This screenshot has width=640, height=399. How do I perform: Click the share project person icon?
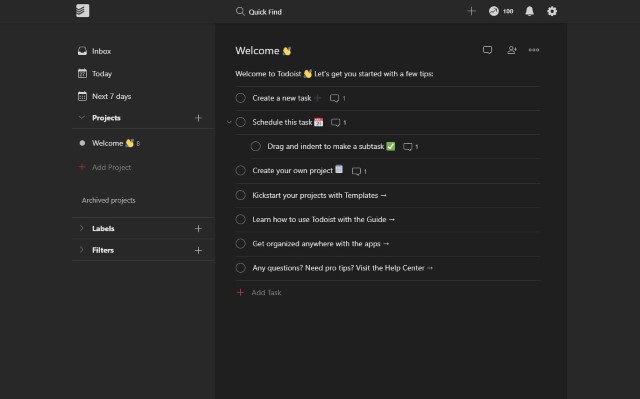[x=511, y=50]
